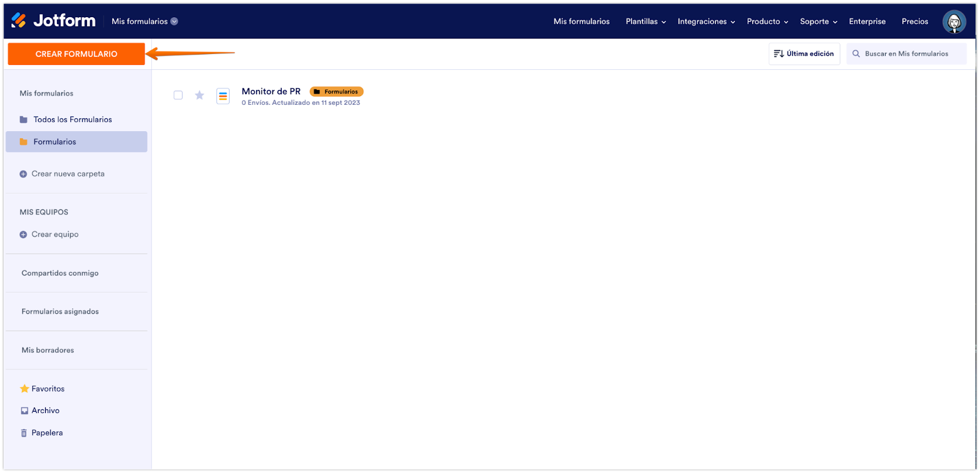Viewport: 980px width, 473px height.
Task: Click '0 Envíos. Actualizado en 11 sept 2023' text
Action: point(301,103)
